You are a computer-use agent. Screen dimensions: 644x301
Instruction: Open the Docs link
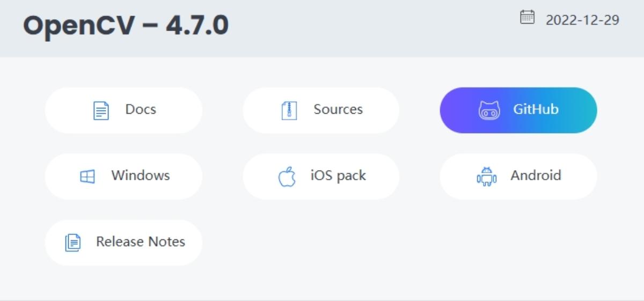tap(123, 110)
